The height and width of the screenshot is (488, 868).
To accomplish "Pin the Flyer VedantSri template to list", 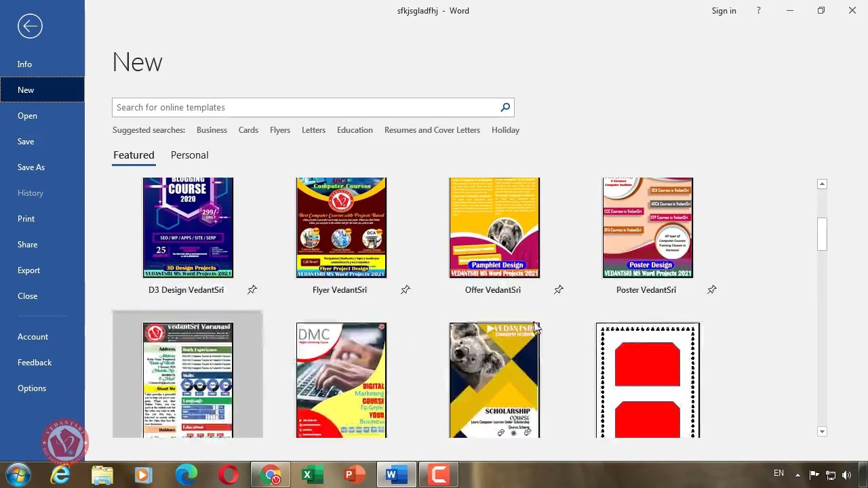I will click(x=406, y=290).
